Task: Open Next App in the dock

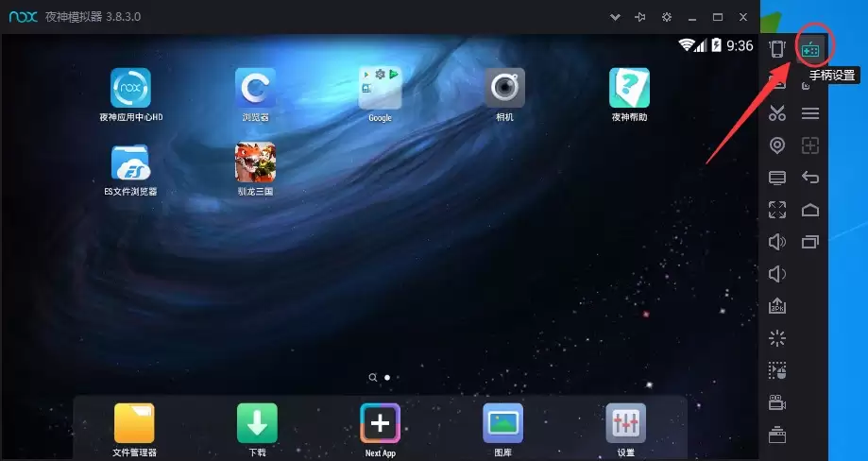Action: (x=381, y=430)
